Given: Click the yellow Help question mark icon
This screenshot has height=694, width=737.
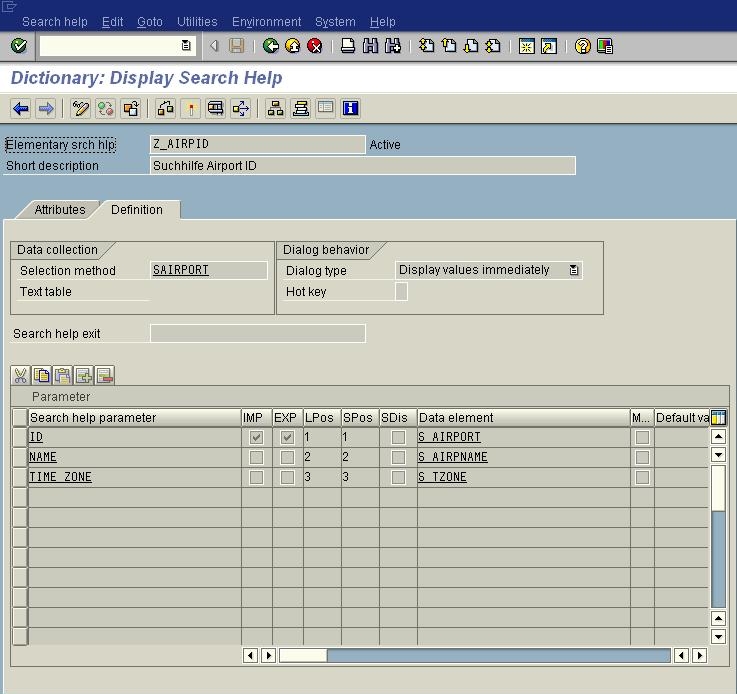Looking at the screenshot, I should 582,46.
